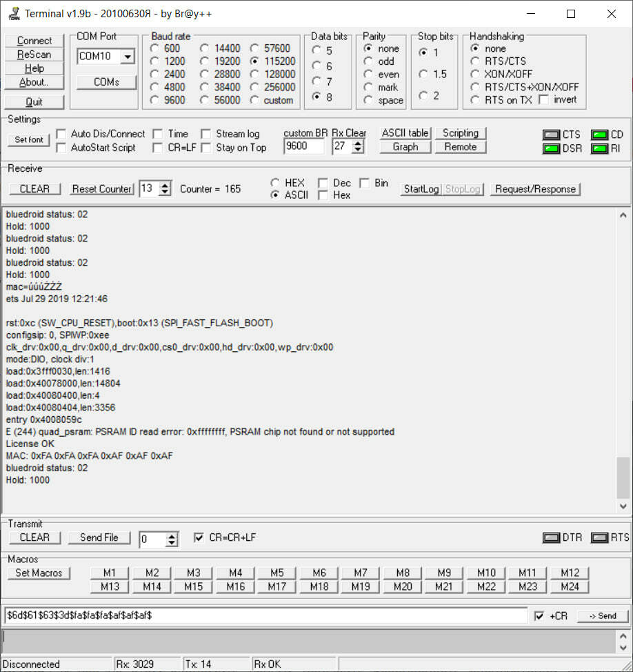Select 9600 baud rate
Image resolution: width=633 pixels, height=672 pixels.
point(154,100)
